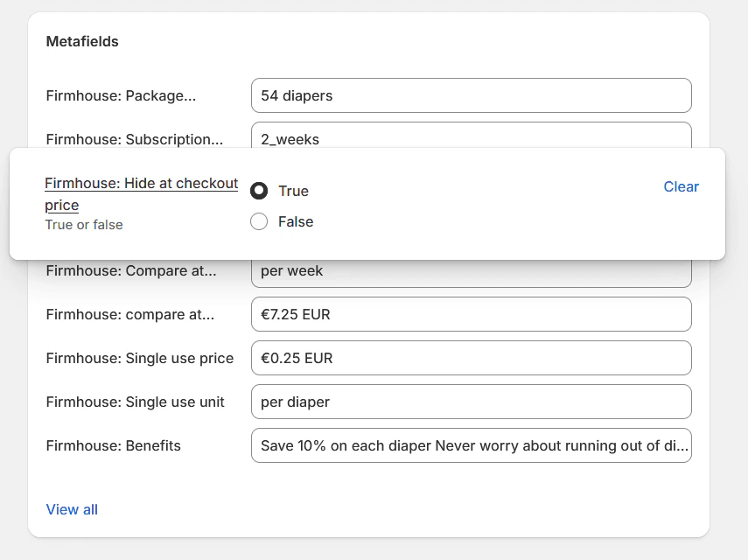Click the Metafields section heading
748x560 pixels.
click(x=82, y=41)
